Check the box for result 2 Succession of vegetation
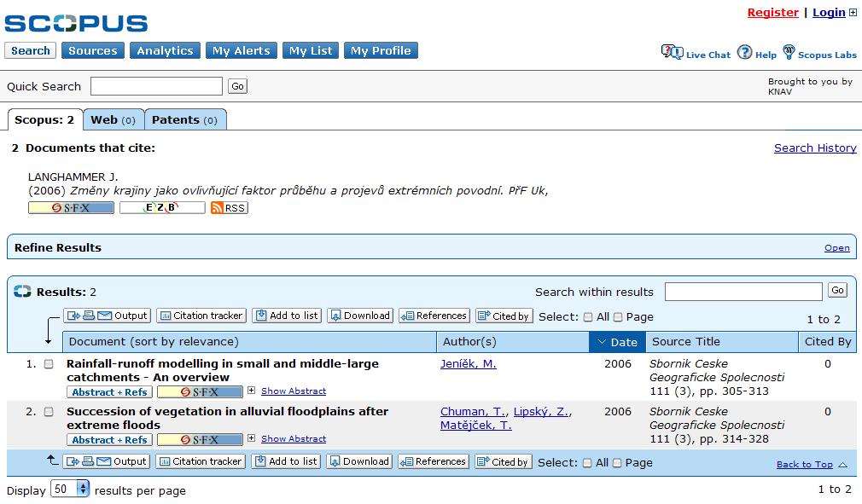The height and width of the screenshot is (504, 862). coord(49,412)
